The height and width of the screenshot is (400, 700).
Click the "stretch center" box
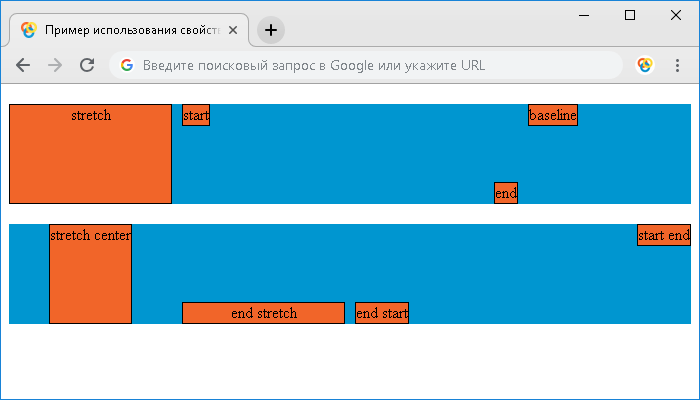pyautogui.click(x=91, y=274)
